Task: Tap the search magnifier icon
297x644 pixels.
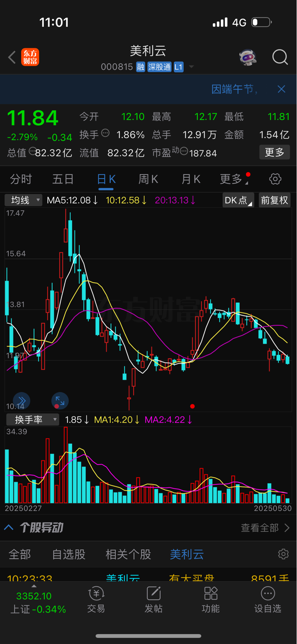Action: coord(280,57)
